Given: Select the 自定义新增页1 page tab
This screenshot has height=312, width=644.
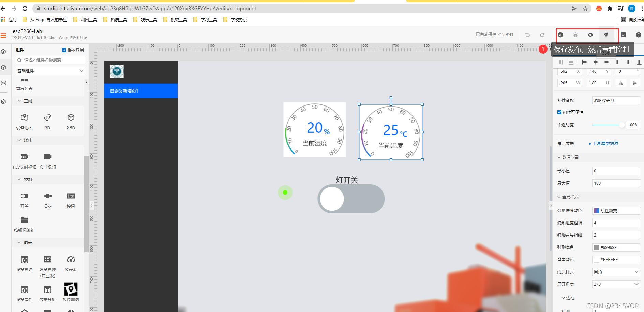Looking at the screenshot, I should 141,91.
